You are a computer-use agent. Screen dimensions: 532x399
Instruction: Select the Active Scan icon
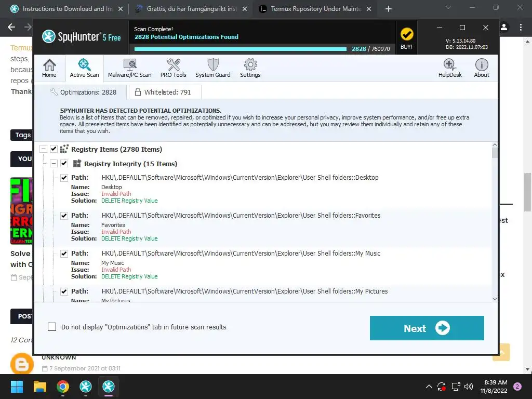click(84, 68)
